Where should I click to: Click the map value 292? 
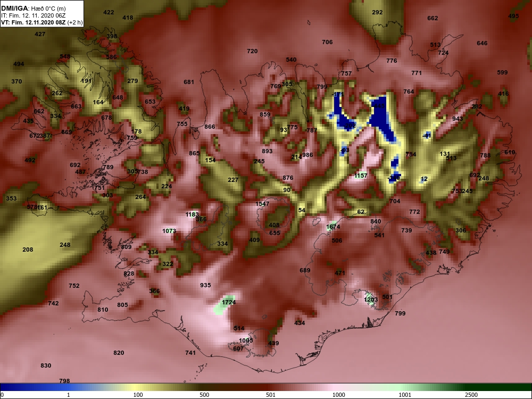377,12
